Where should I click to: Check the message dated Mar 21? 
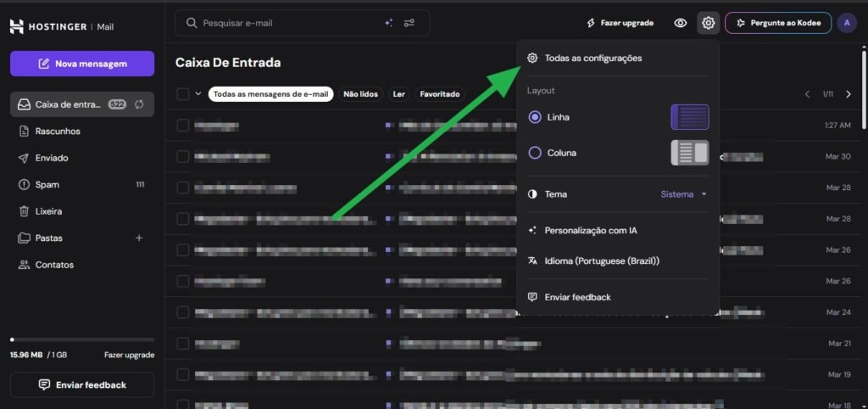point(183,344)
